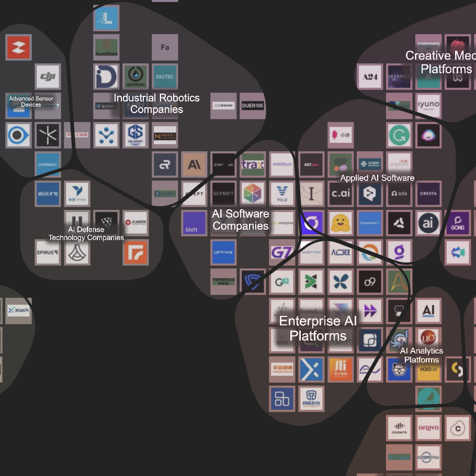Click the colorful cube logo tile
This screenshot has height=476, width=476.
(253, 194)
